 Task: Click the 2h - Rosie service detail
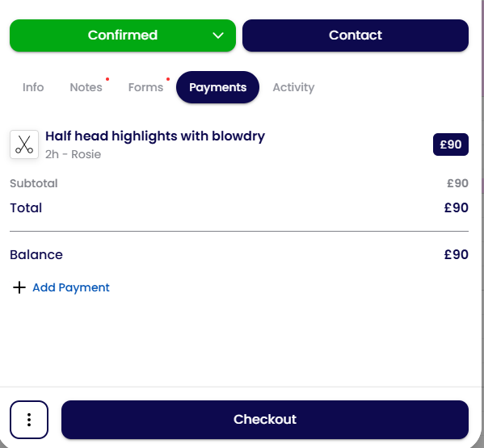74,154
